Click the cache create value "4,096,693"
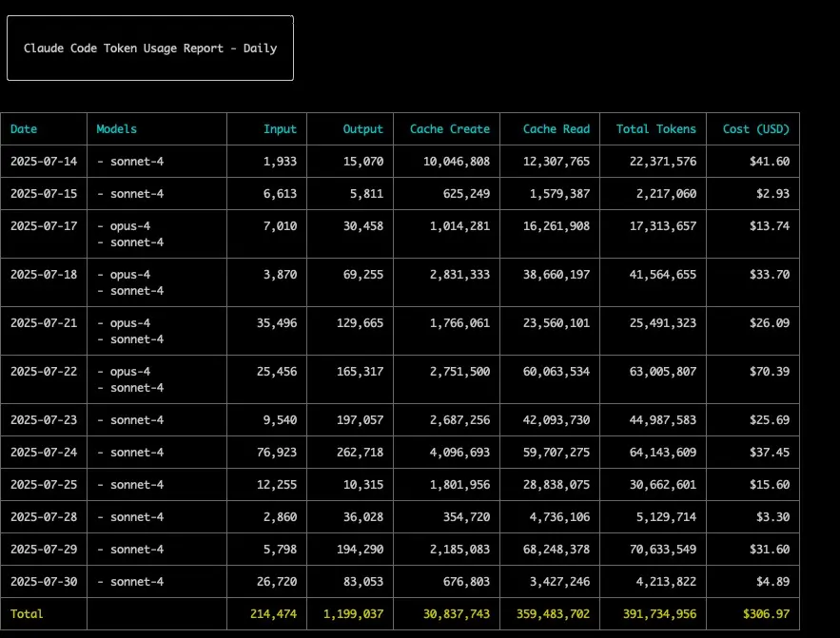The height and width of the screenshot is (638, 840). point(459,453)
